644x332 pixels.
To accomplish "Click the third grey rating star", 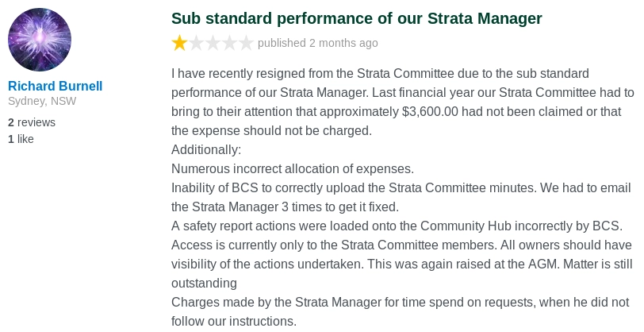I will click(213, 43).
